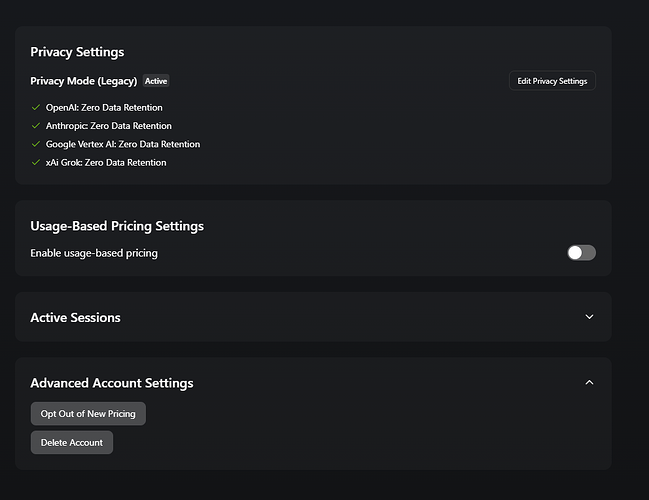Screen dimensions: 649x500
Task: Click the Advanced Account Settings heading
Action: point(112,383)
